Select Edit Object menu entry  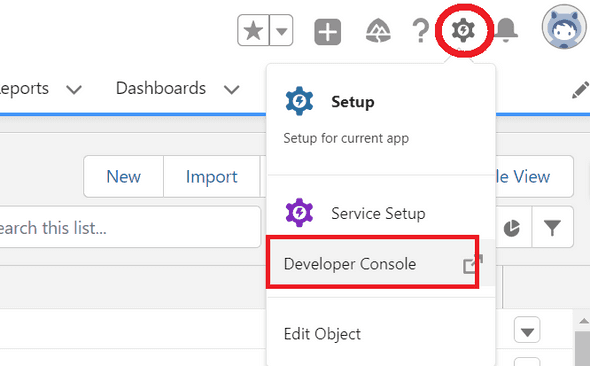(322, 334)
